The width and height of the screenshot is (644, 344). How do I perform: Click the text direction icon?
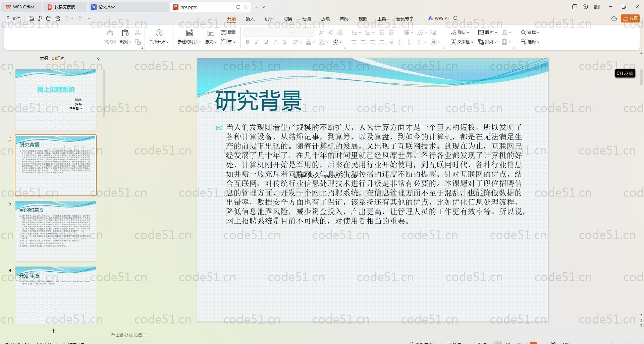click(420, 33)
